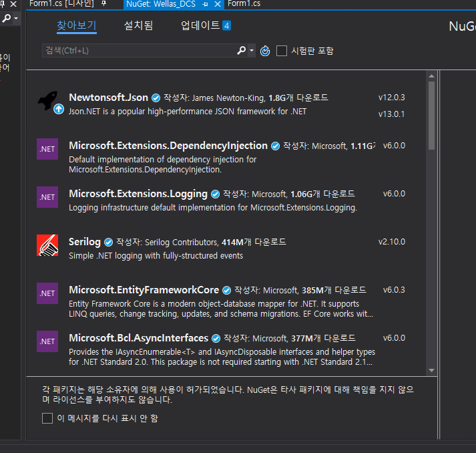Click the verified checkmark next to Newtonsoft.Json
476x453 pixels.
click(156, 98)
